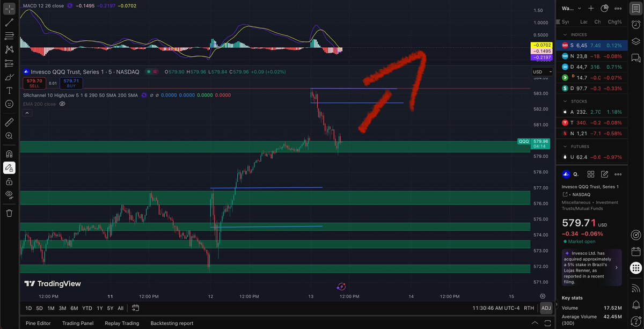Select the 1D time range

(29, 308)
